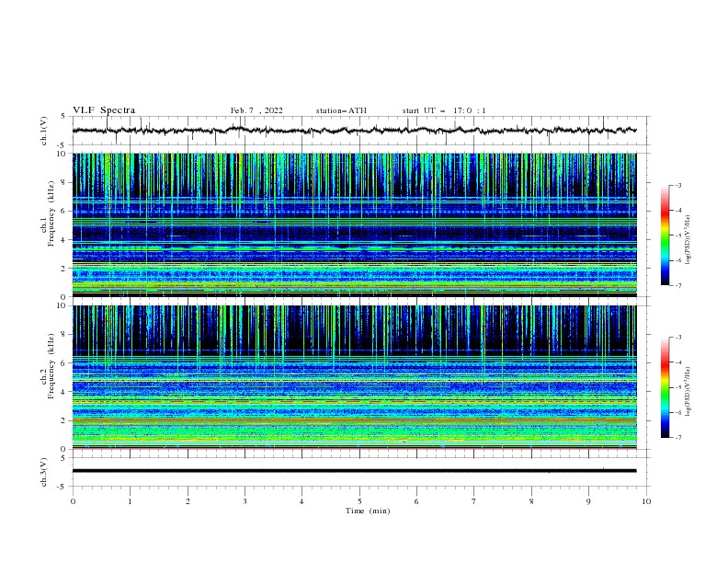
Task: Click the "8" kHz tick of ch.1 spectrogram
Action: 63,182
